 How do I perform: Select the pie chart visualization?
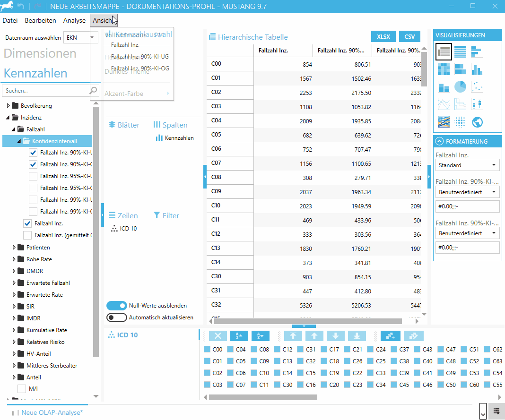[460, 86]
